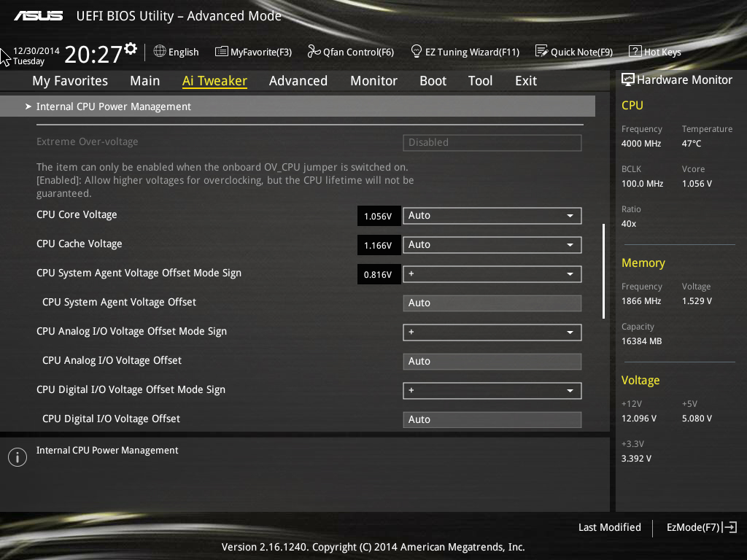Viewport: 747px width, 560px height.
Task: Click the CPU Analog I/O Voltage Offset field
Action: [492, 361]
